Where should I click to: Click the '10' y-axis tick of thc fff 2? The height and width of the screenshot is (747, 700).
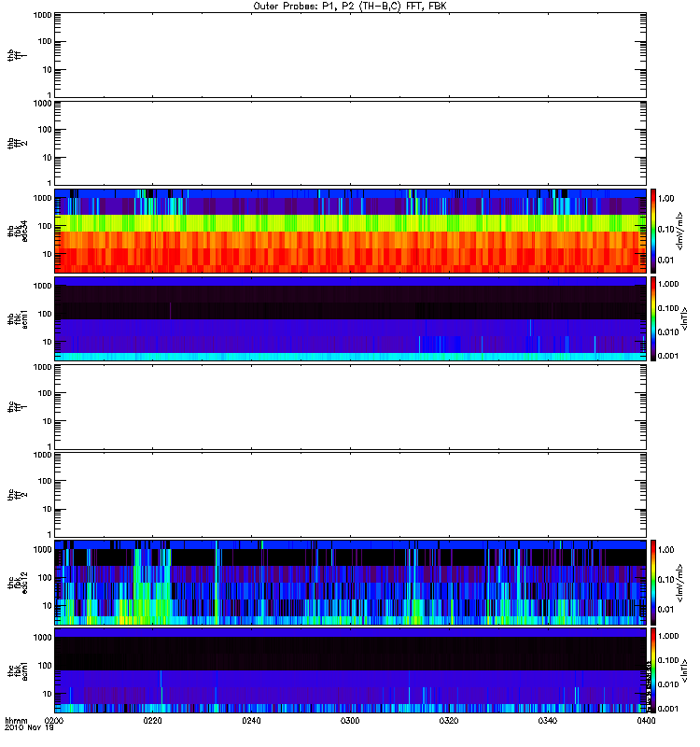[x=47, y=509]
